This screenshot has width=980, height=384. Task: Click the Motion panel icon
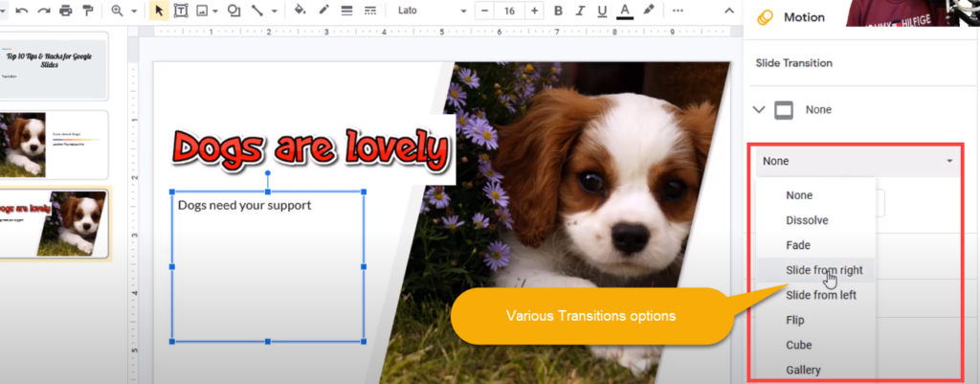point(765,17)
